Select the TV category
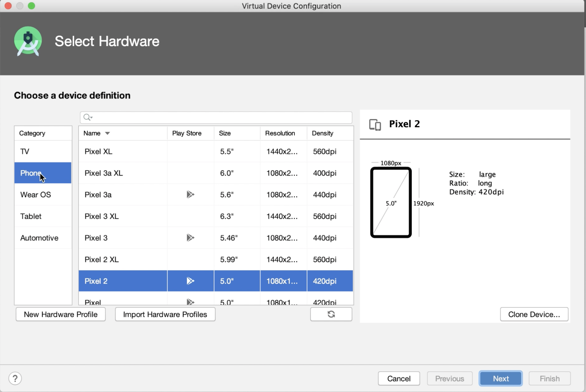The height and width of the screenshot is (392, 586). click(x=25, y=152)
